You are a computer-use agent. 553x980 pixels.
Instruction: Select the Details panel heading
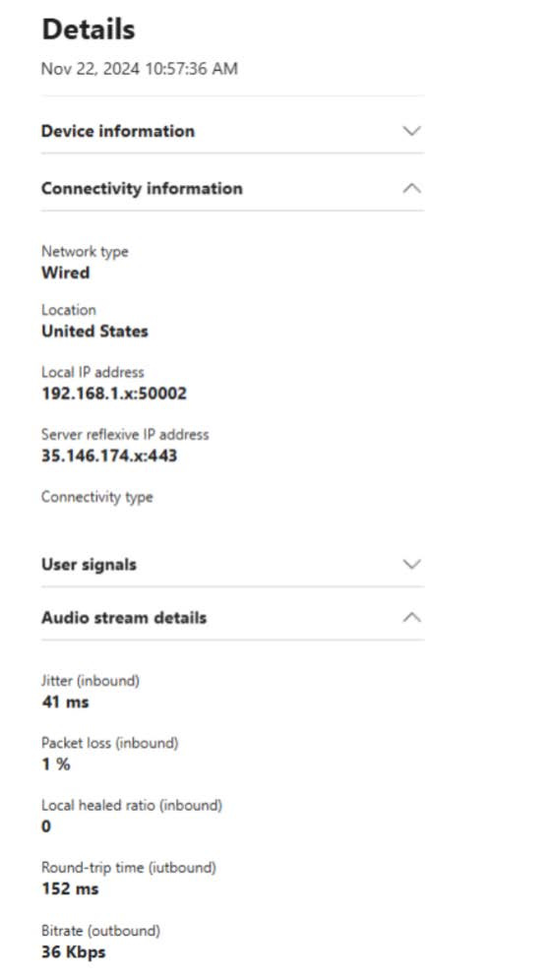[x=89, y=30]
